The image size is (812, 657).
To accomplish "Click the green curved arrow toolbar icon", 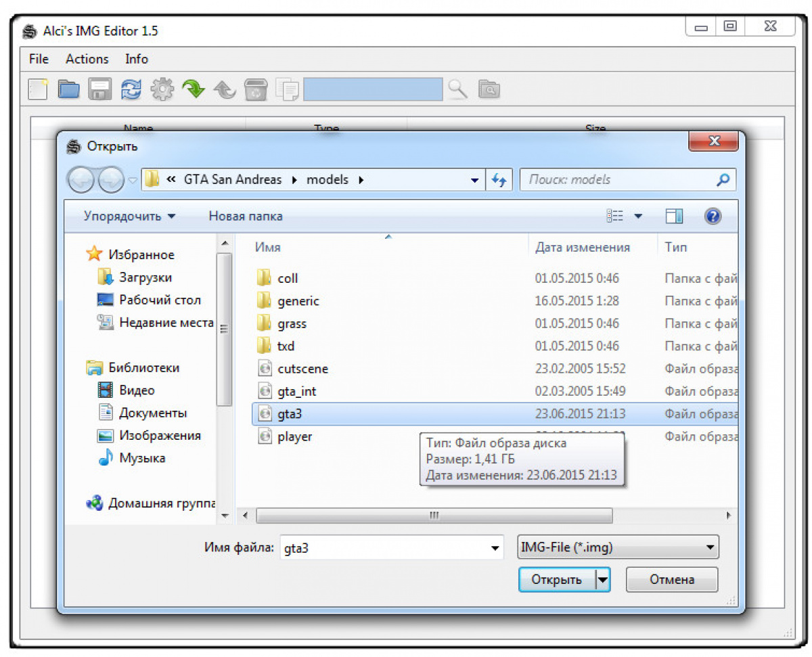I will click(194, 89).
